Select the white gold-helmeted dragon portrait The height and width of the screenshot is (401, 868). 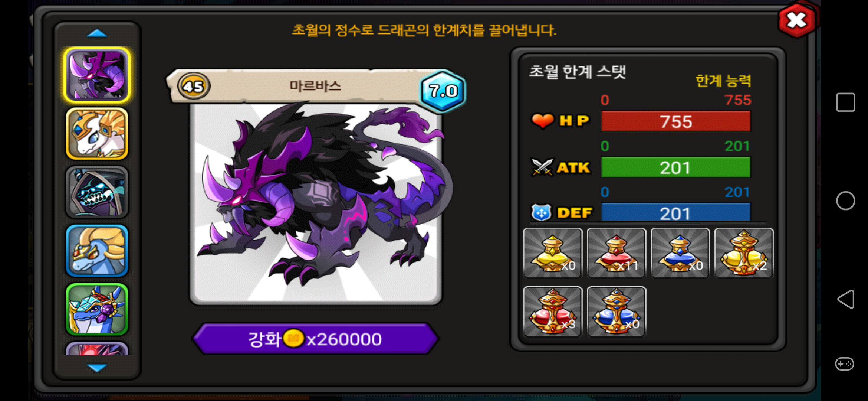click(x=97, y=134)
